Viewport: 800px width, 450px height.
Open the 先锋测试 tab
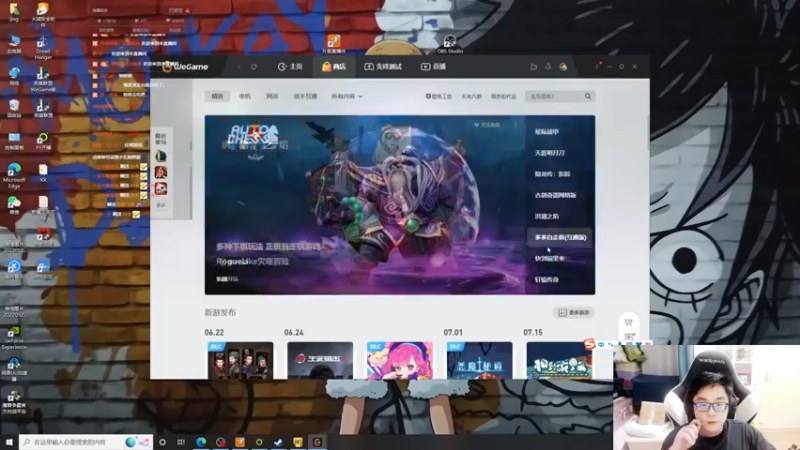point(383,67)
